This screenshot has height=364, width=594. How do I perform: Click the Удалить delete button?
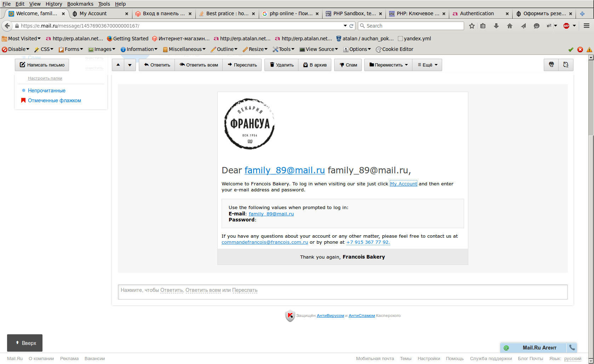[282, 65]
